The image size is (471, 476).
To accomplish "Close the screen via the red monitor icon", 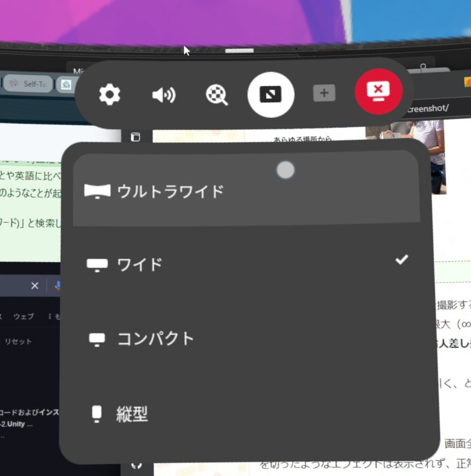I will click(379, 91).
